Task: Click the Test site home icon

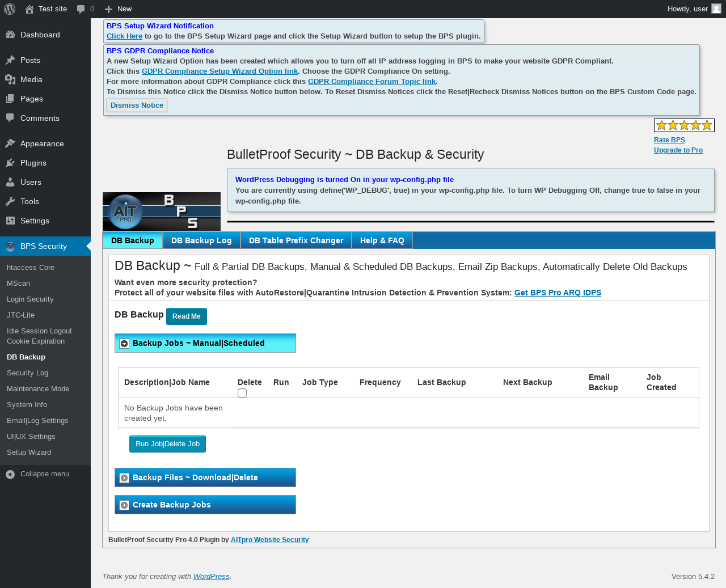Action: 29,9
